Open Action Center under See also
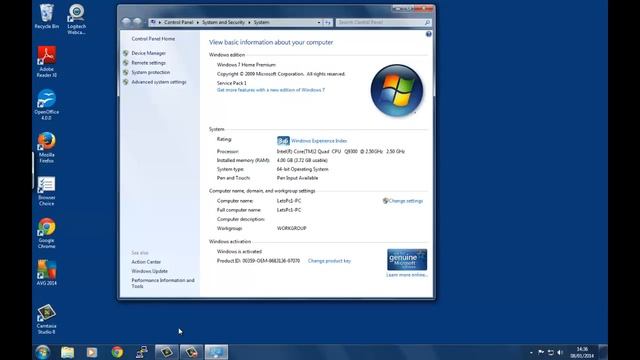Screen dimensions: 640x360 tap(146, 262)
